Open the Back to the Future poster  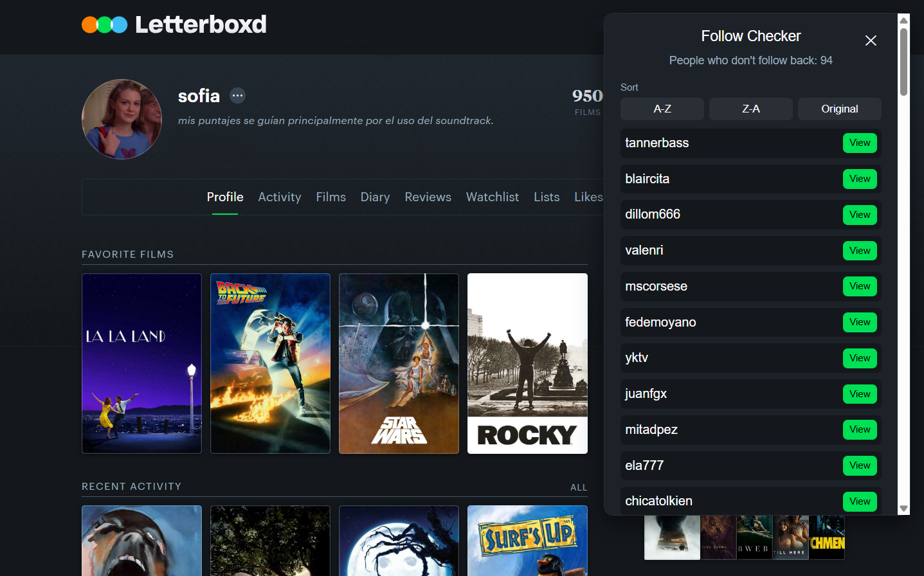click(270, 364)
